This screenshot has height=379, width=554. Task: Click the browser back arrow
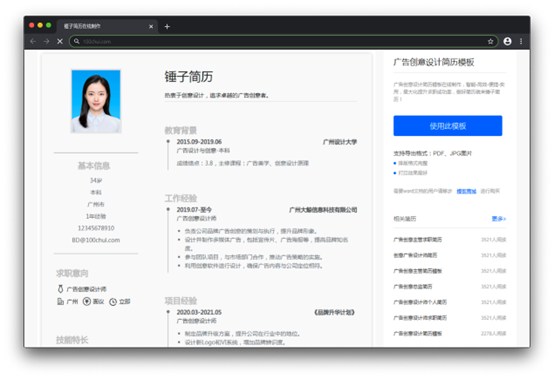[33, 41]
